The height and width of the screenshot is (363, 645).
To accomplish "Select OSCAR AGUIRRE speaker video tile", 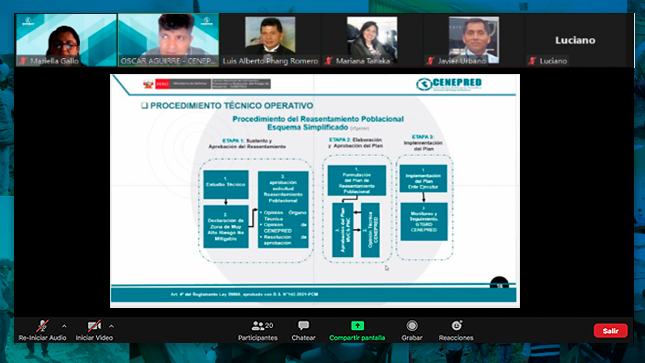I will tap(168, 40).
